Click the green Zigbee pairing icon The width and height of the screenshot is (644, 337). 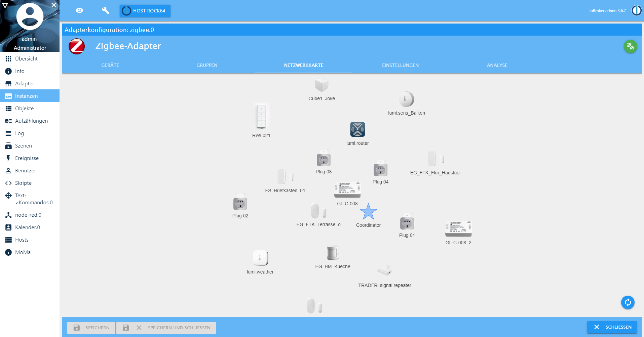point(631,47)
